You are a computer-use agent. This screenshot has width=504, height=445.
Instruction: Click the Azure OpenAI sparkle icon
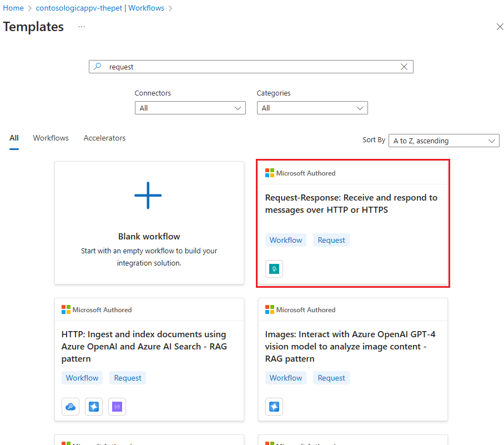pyautogui.click(x=93, y=406)
